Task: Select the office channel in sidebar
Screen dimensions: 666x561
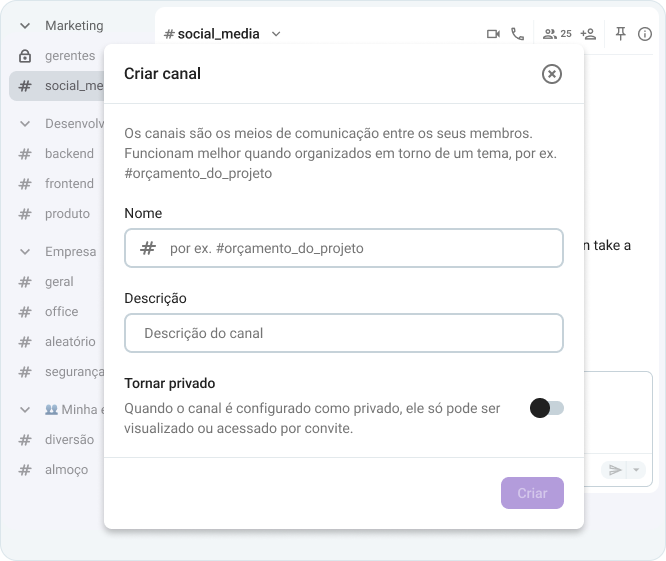Action: (x=61, y=312)
